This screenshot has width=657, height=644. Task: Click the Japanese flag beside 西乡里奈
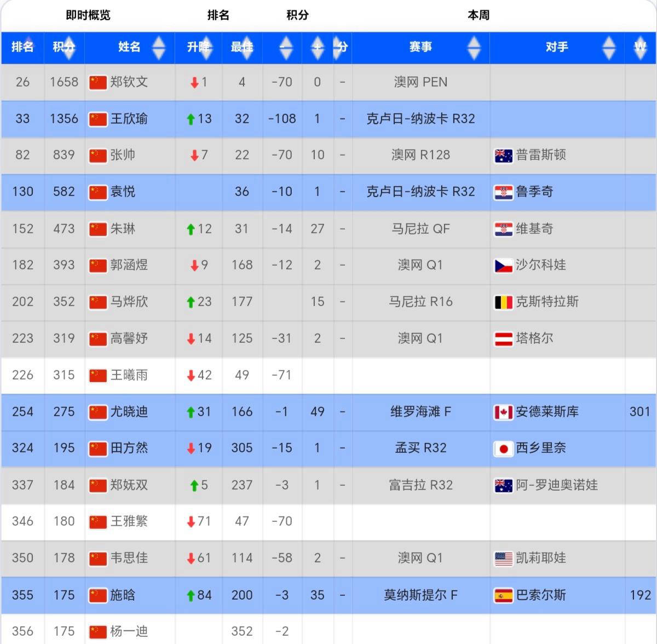503,449
